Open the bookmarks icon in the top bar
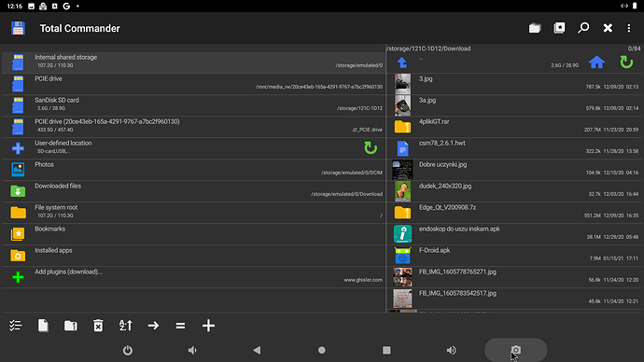The image size is (644, 362). (559, 28)
